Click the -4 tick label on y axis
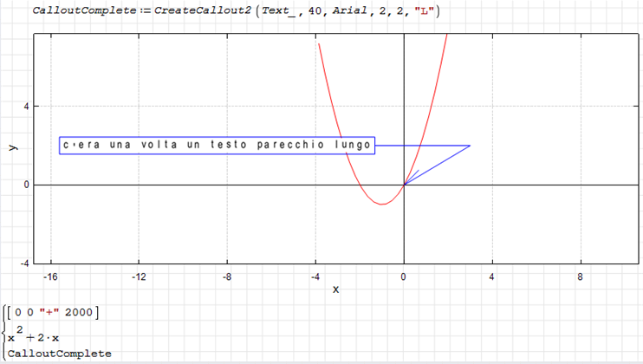 tap(23, 263)
